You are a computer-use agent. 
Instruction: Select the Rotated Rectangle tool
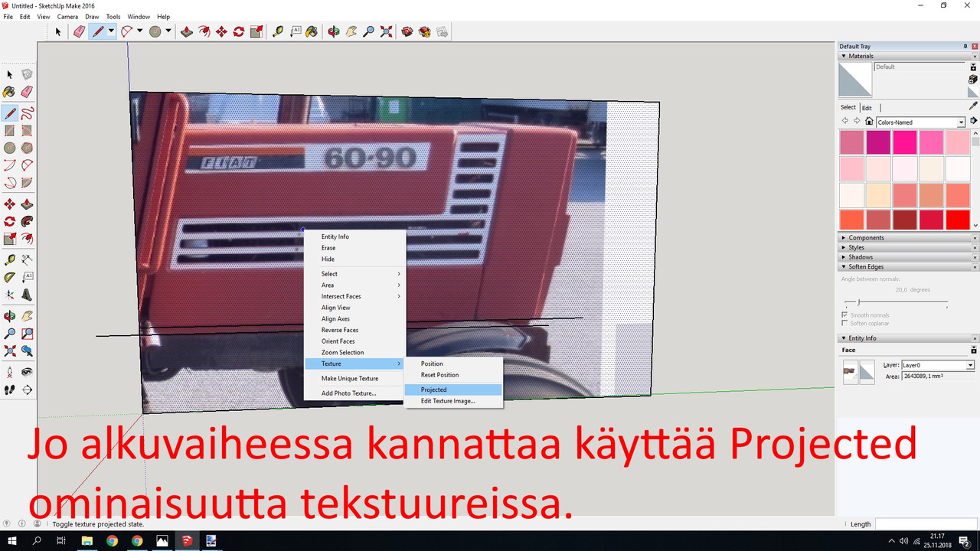click(27, 131)
